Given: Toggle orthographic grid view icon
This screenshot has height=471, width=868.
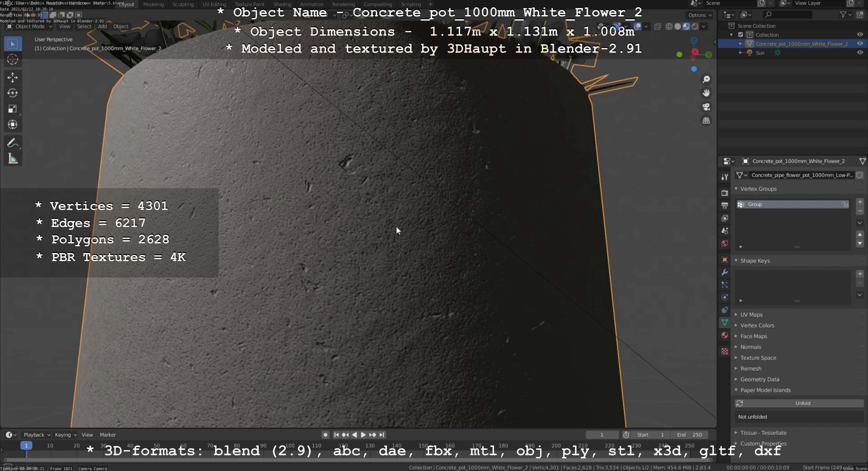Looking at the screenshot, I should coord(706,121).
